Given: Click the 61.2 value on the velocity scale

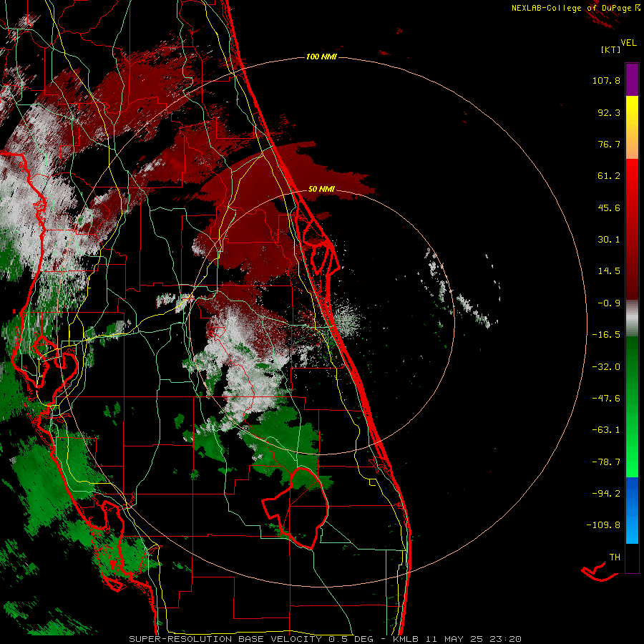Looking at the screenshot, I should click(x=609, y=176).
